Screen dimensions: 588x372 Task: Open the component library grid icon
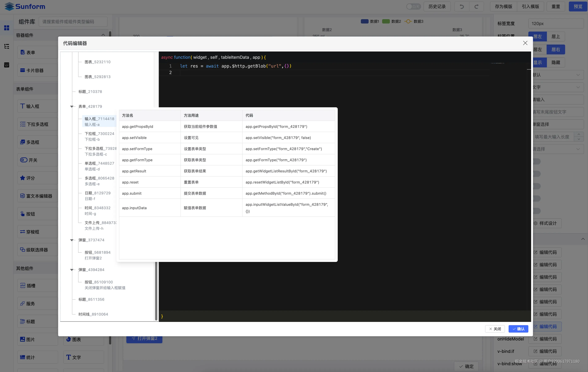6,28
